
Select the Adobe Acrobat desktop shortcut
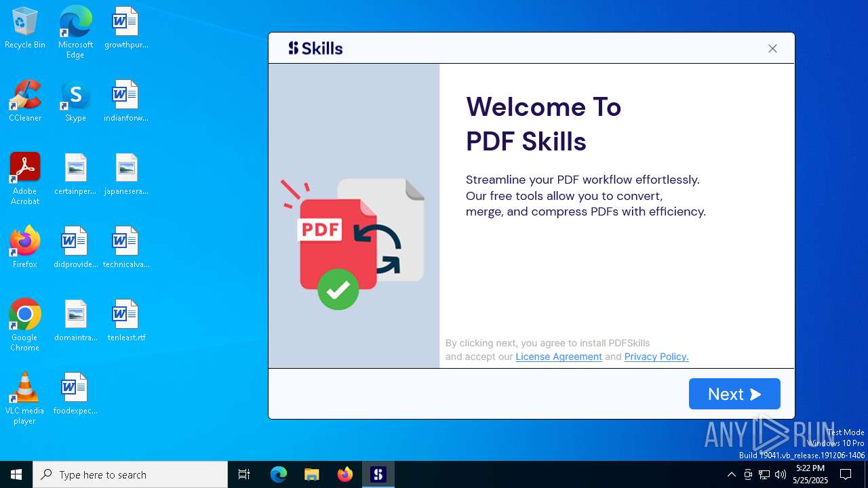25,179
